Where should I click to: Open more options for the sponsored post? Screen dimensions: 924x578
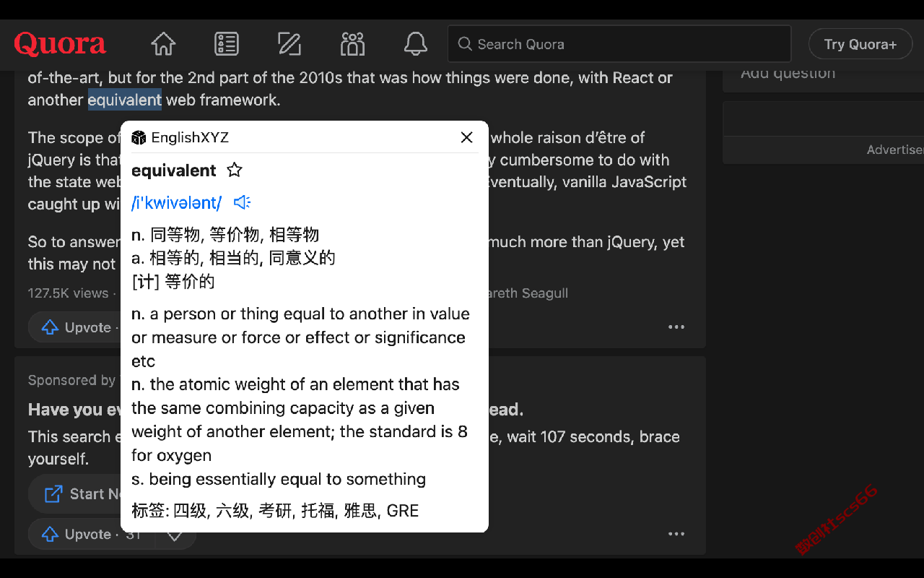tap(676, 534)
